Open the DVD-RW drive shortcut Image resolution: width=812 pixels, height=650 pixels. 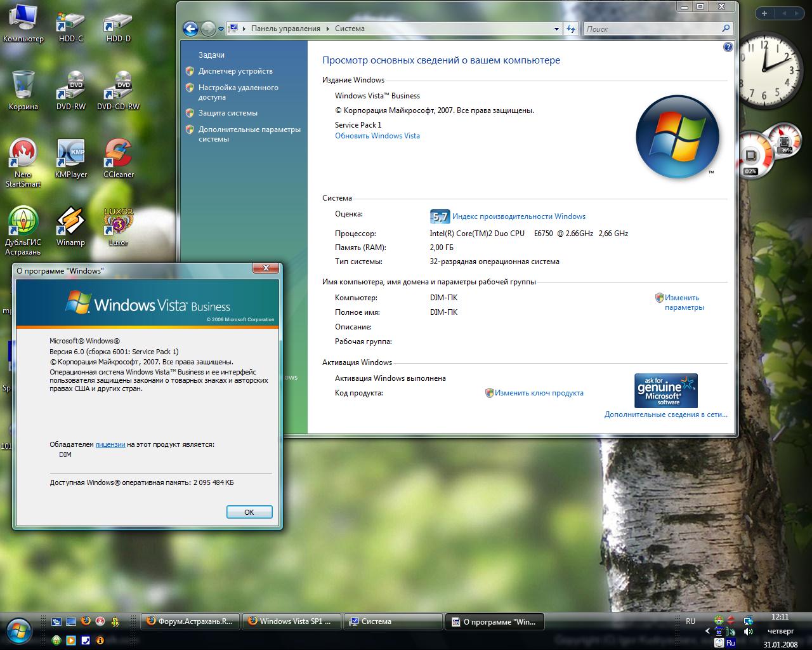[x=70, y=90]
